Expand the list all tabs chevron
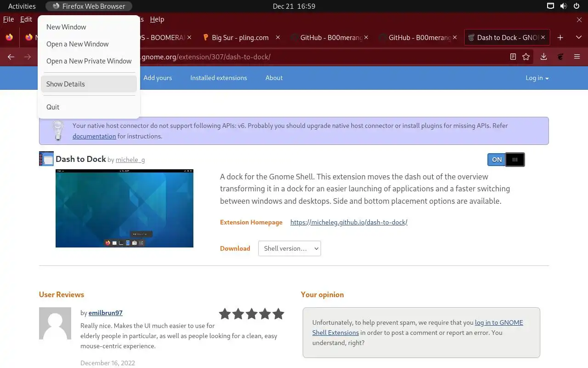This screenshot has width=588, height=368. [578, 38]
